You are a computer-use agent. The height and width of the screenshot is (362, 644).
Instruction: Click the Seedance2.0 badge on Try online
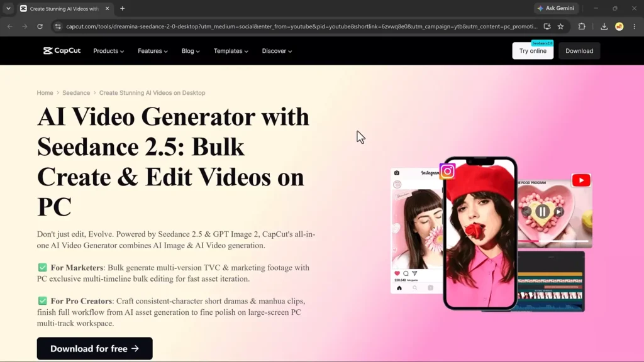542,43
